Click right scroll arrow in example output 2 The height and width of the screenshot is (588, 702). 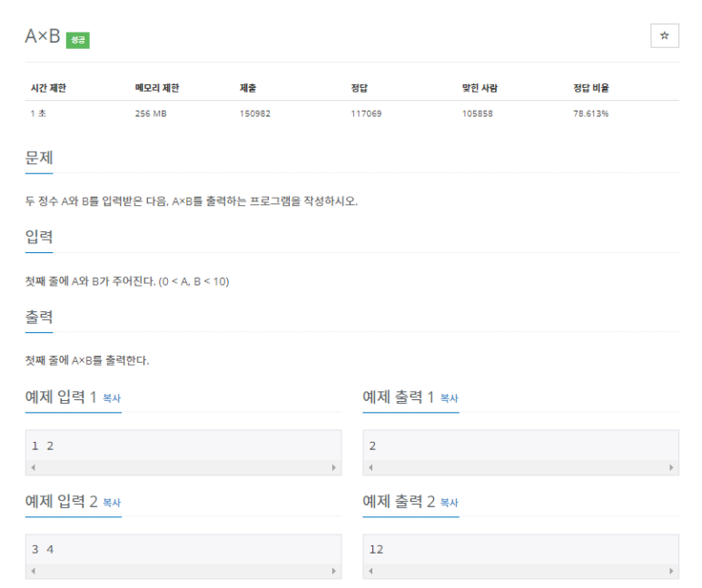[671, 571]
